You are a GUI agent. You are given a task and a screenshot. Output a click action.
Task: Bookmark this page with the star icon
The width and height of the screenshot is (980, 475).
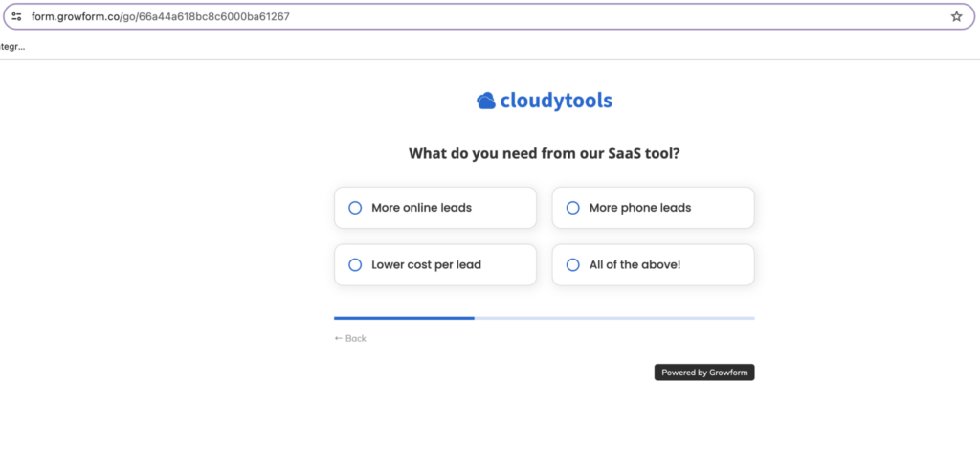tap(956, 17)
